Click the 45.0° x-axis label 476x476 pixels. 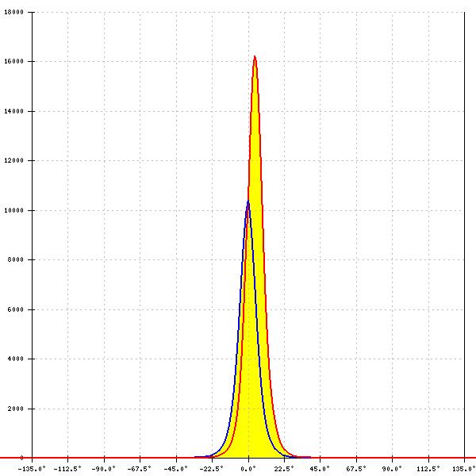click(320, 469)
